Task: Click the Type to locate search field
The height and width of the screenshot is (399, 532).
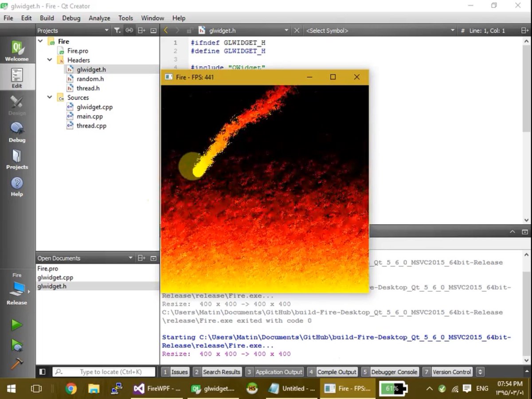Action: [104, 372]
